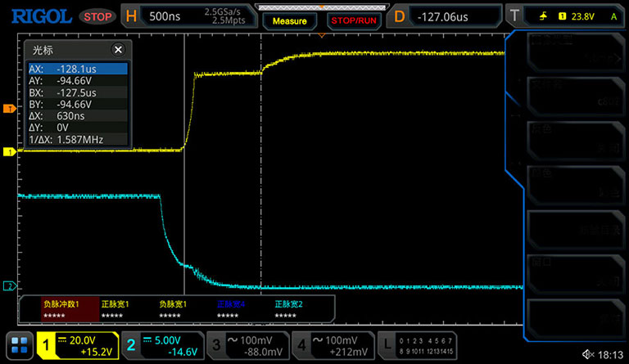Open the delay D -127.06us setting
Screen dimensions: 629x364
point(444,16)
